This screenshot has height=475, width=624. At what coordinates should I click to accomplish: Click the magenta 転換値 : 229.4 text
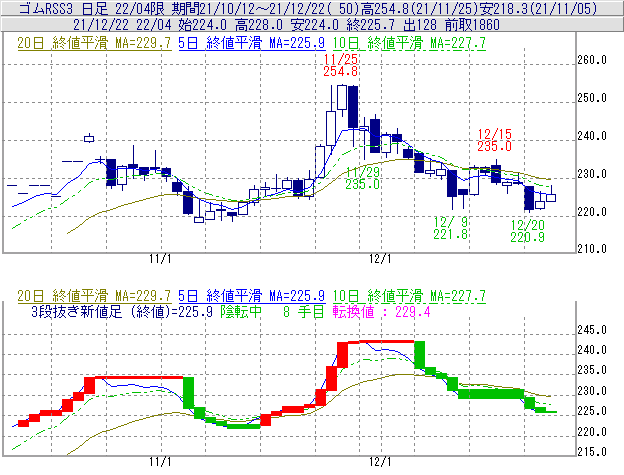[x=381, y=311]
